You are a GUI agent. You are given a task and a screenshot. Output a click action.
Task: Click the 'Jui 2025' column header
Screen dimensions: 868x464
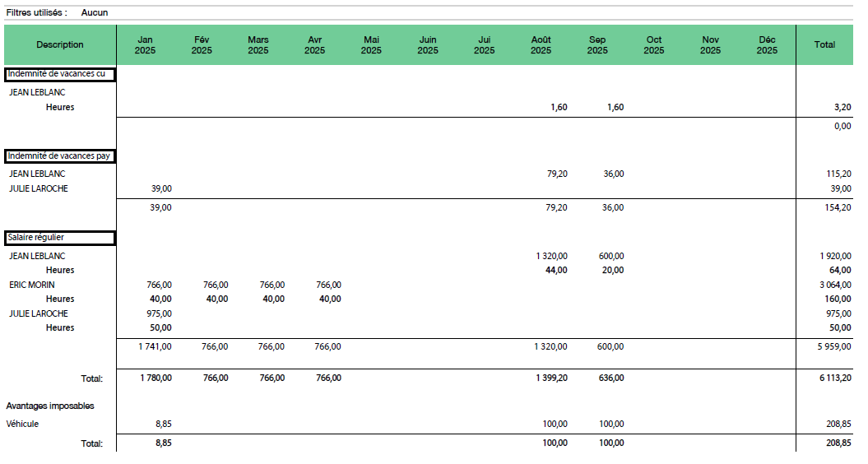[x=484, y=45]
